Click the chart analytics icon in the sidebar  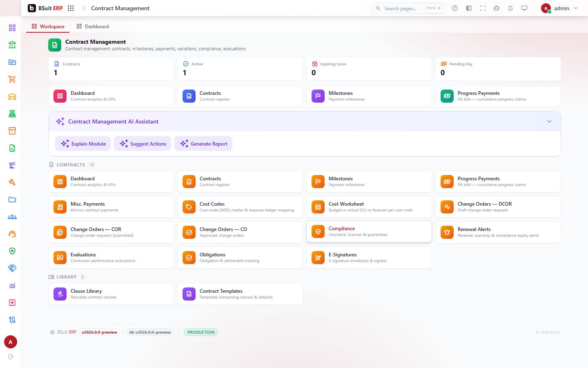[x=12, y=285]
